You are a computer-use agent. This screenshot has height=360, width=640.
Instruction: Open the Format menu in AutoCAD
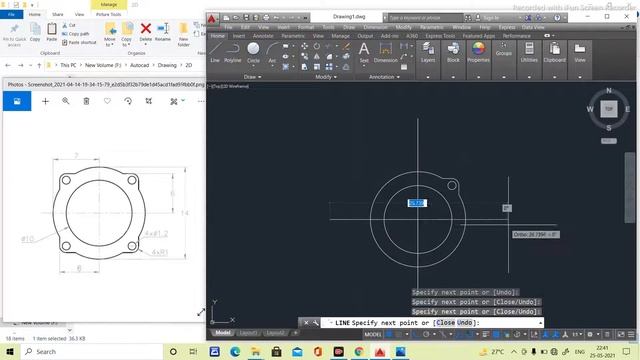click(306, 27)
